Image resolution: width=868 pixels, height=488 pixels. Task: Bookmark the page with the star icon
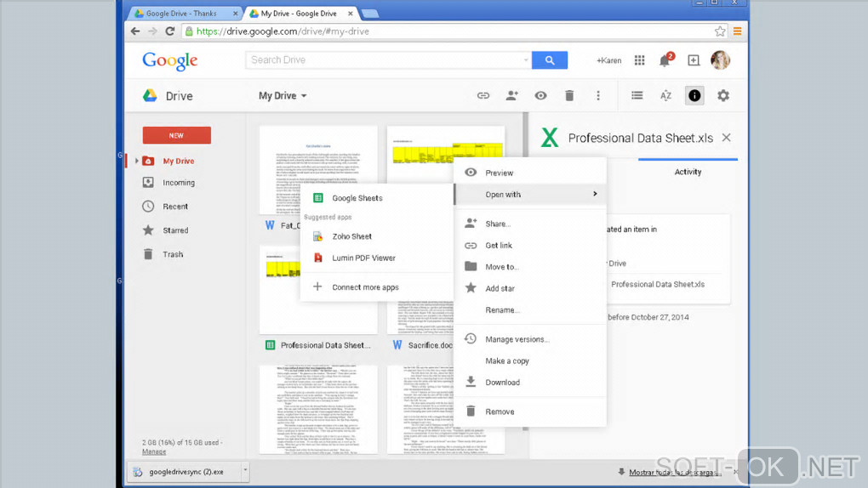tap(720, 31)
